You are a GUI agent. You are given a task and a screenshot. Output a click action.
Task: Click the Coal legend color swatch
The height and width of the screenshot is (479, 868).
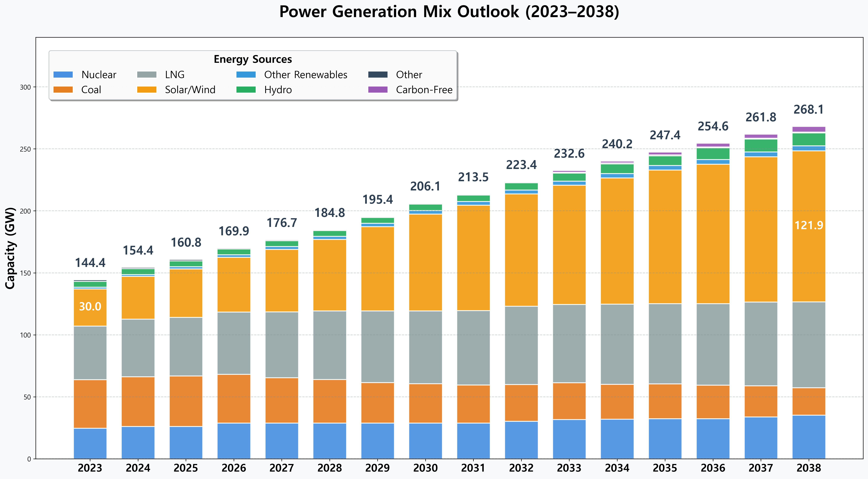[x=63, y=90]
